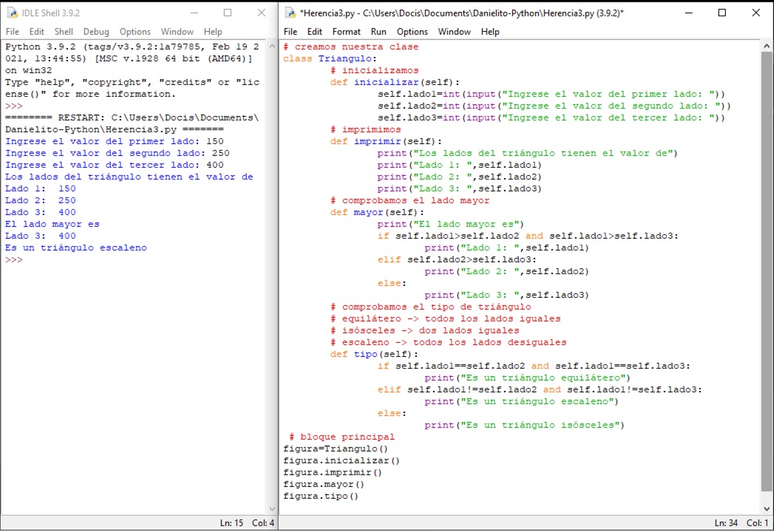Minimize the Herencia3.py editor window

[x=688, y=13]
